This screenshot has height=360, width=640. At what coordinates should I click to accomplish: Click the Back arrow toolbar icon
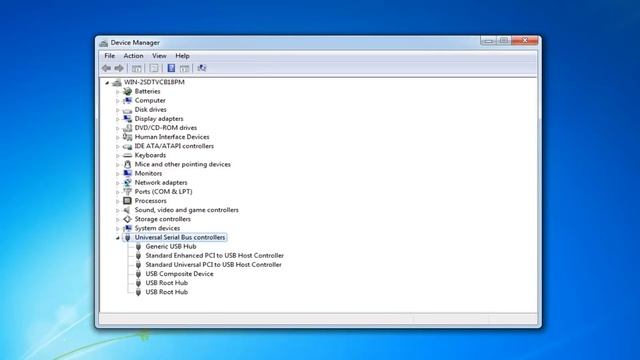click(107, 68)
